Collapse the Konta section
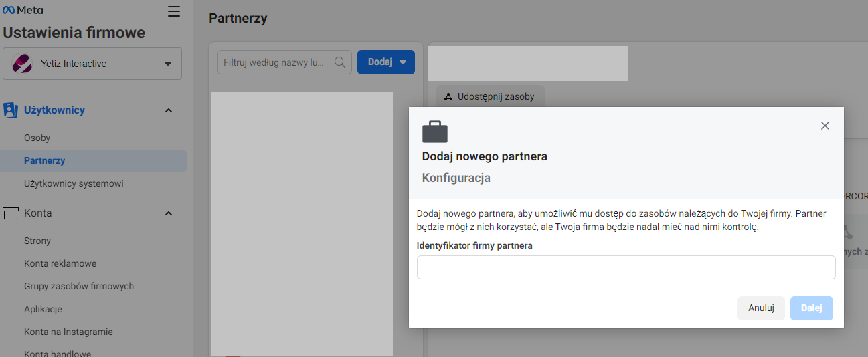The image size is (868, 357). [169, 213]
